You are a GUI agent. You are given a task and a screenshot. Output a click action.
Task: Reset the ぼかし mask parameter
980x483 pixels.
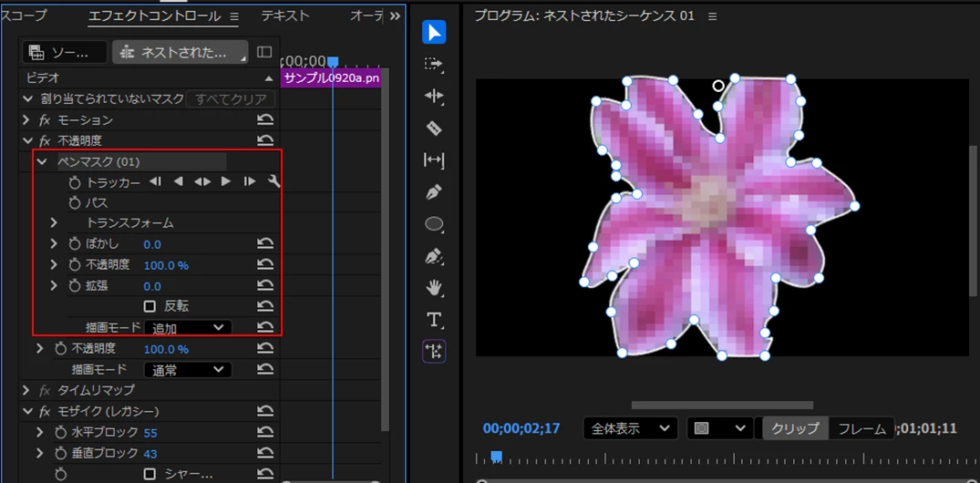(x=265, y=243)
